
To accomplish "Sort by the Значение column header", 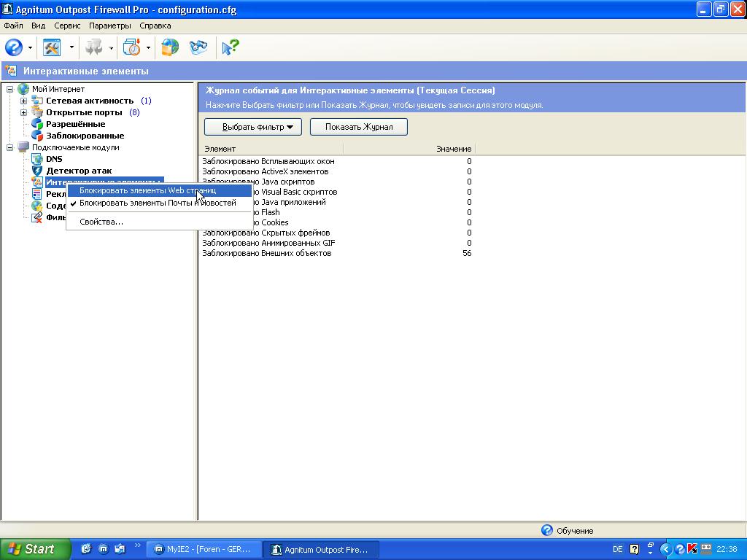I will click(x=409, y=149).
